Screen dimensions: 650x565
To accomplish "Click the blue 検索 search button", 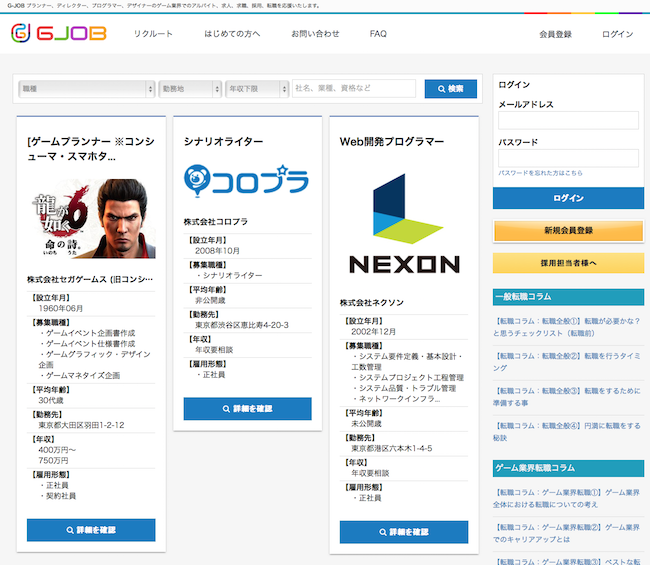I will [x=451, y=89].
